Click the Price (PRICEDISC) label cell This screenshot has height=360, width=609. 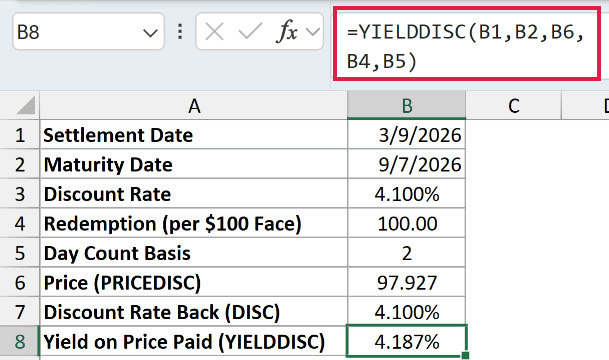pos(194,283)
